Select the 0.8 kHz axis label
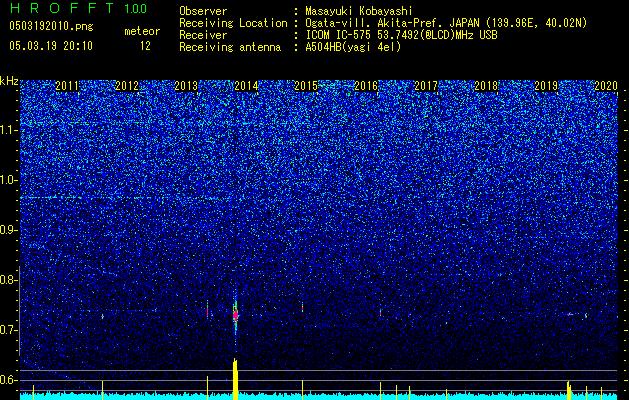The height and width of the screenshot is (400, 629). click(9, 280)
